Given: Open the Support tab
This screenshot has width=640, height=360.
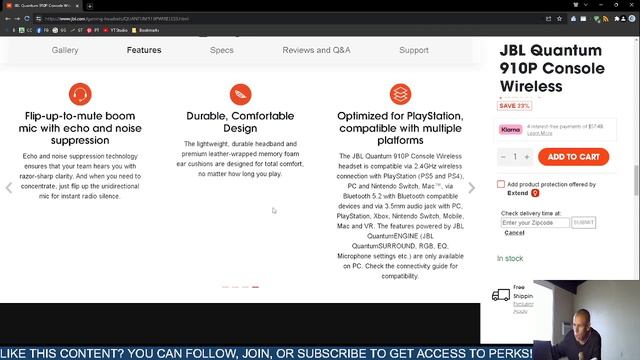Looking at the screenshot, I should (414, 50).
